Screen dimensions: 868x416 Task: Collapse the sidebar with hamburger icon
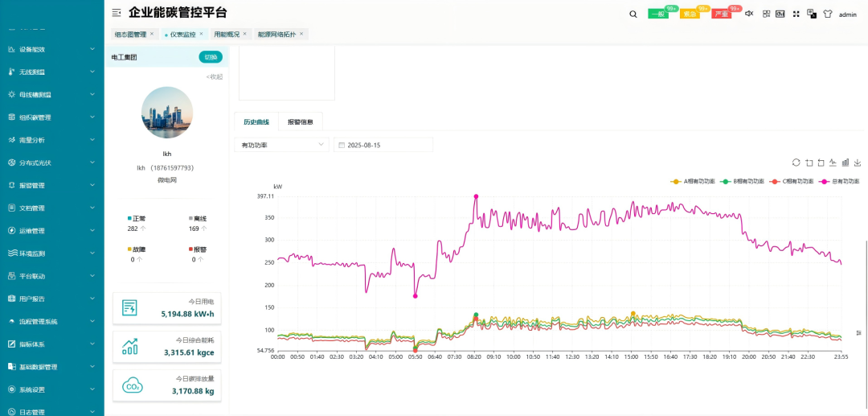[x=117, y=13]
